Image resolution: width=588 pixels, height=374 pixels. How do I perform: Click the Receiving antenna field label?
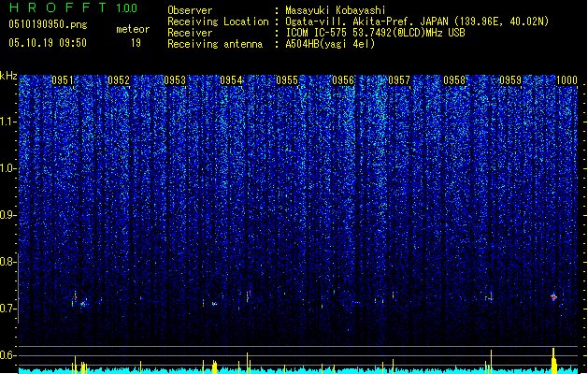coord(215,44)
